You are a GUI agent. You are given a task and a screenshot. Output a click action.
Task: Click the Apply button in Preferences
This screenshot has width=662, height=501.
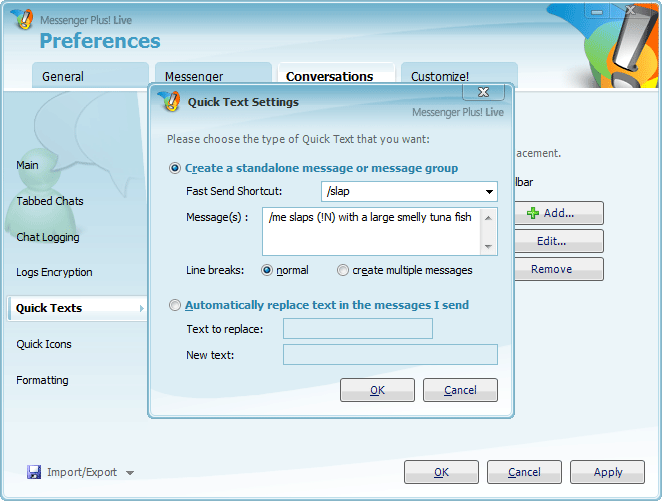coord(608,472)
